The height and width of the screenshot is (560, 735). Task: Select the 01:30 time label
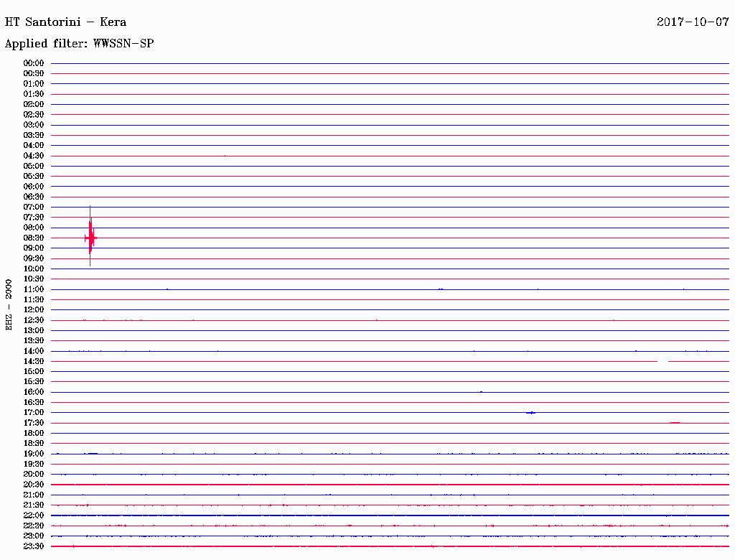click(x=34, y=94)
